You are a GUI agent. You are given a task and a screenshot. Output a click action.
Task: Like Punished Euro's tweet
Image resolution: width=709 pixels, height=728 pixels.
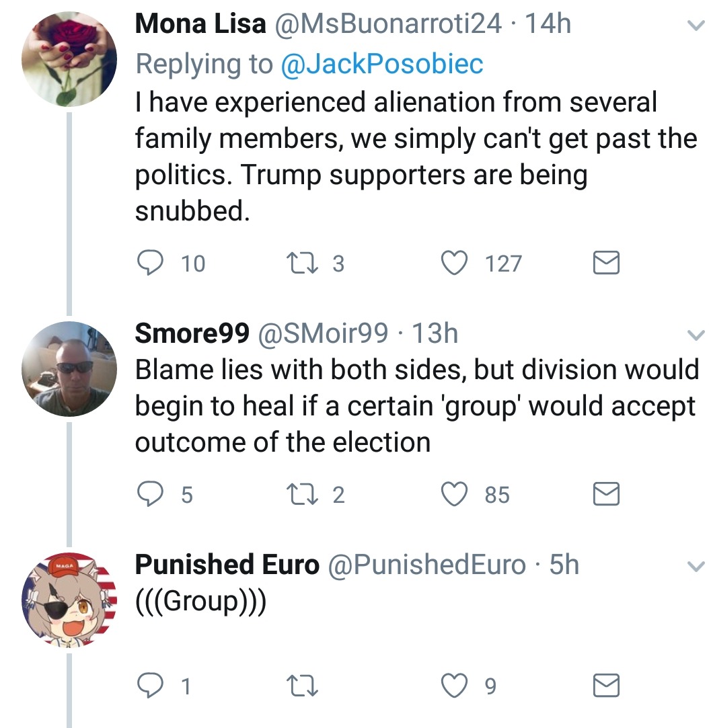click(453, 686)
